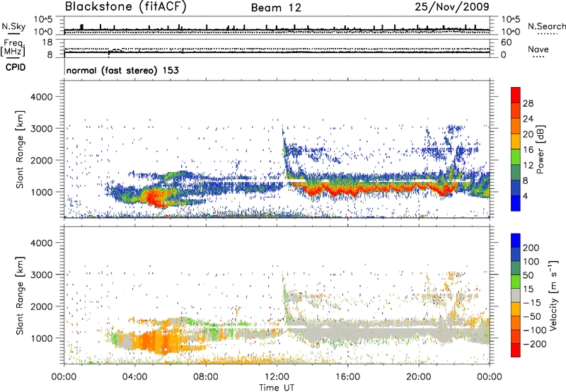Click the "CPID" label
The width and height of the screenshot is (566, 392).
point(16,67)
